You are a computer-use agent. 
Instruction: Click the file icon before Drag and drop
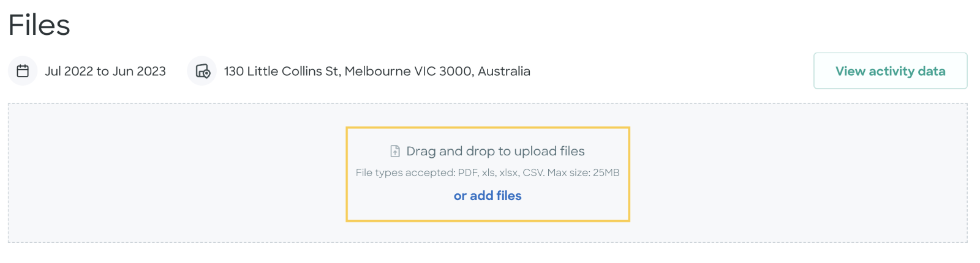395,151
